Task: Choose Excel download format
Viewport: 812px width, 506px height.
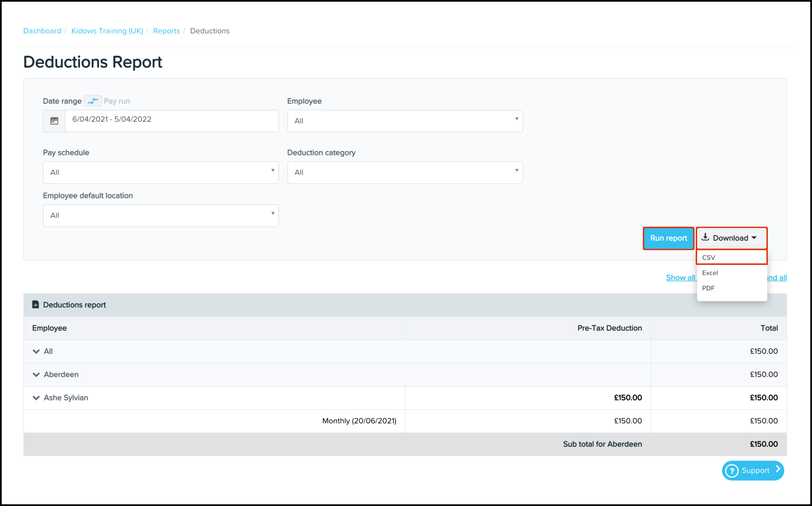Action: pos(710,273)
